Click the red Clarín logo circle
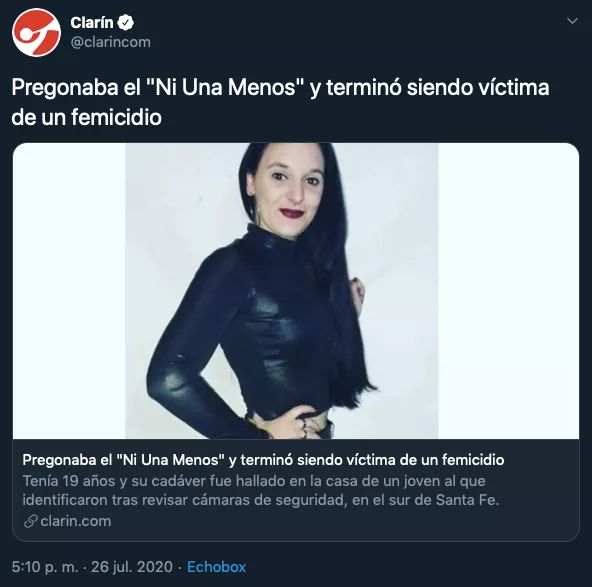This screenshot has height=587, width=592. [36, 33]
